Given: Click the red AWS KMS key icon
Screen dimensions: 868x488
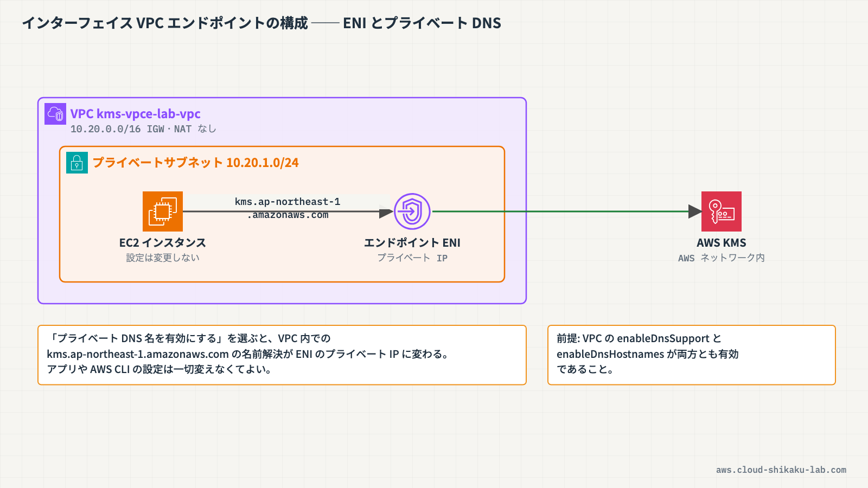Looking at the screenshot, I should coord(722,211).
